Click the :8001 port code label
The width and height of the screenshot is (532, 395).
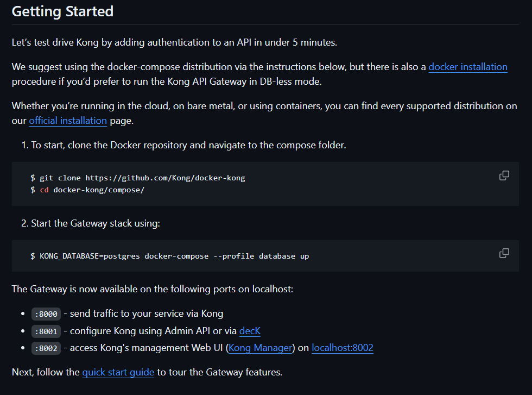46,331
